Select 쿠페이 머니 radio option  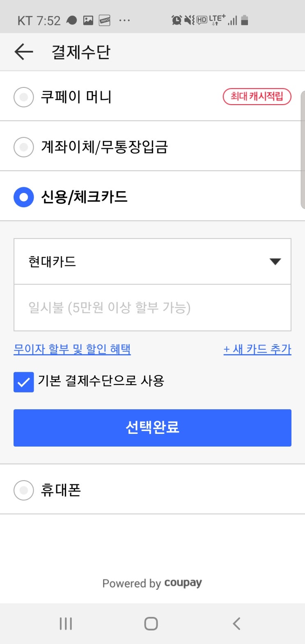24,97
